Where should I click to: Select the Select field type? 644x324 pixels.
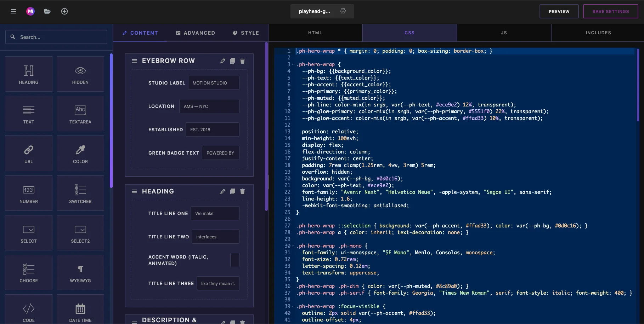[29, 233]
